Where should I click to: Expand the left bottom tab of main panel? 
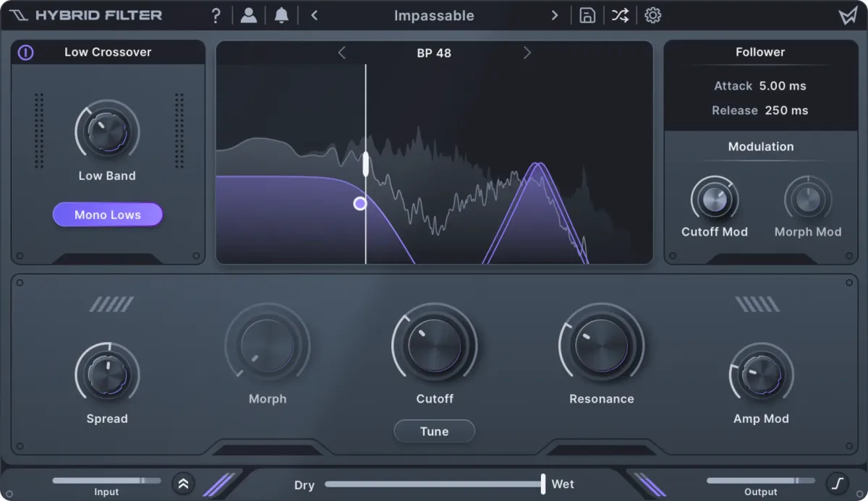tap(268, 450)
